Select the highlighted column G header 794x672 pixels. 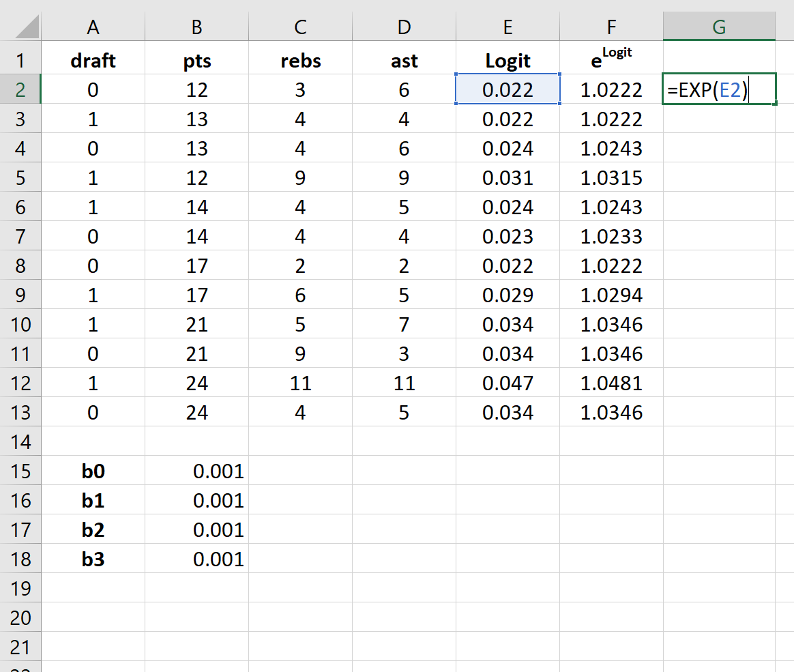[x=719, y=26]
